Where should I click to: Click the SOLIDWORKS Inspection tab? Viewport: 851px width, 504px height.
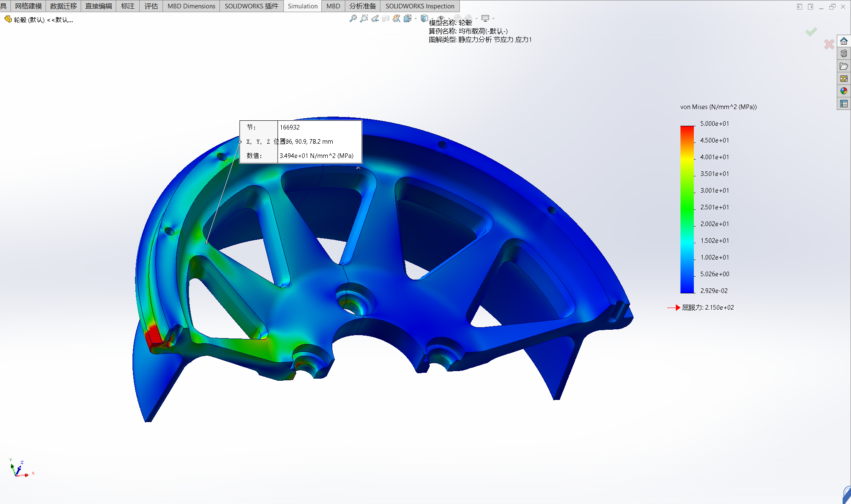[x=419, y=6]
